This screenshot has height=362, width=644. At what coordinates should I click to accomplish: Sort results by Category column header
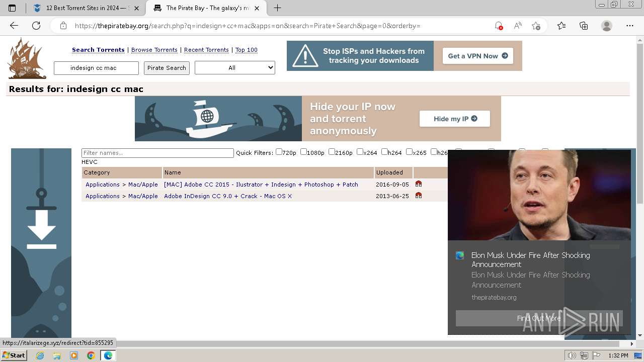(x=122, y=172)
